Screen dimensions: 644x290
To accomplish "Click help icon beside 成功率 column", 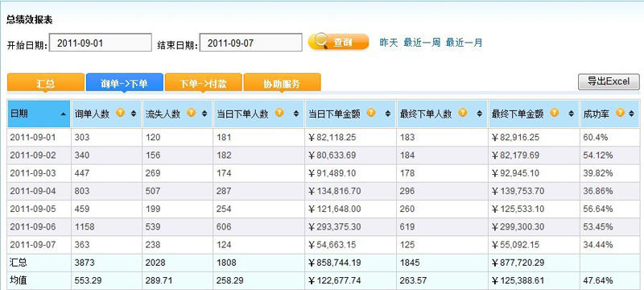I will [620, 113].
